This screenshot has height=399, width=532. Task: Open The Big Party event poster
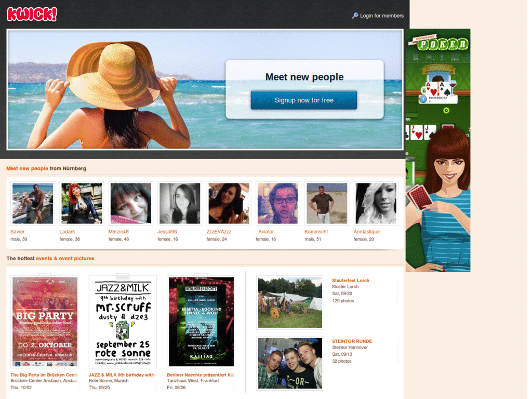pyautogui.click(x=45, y=322)
